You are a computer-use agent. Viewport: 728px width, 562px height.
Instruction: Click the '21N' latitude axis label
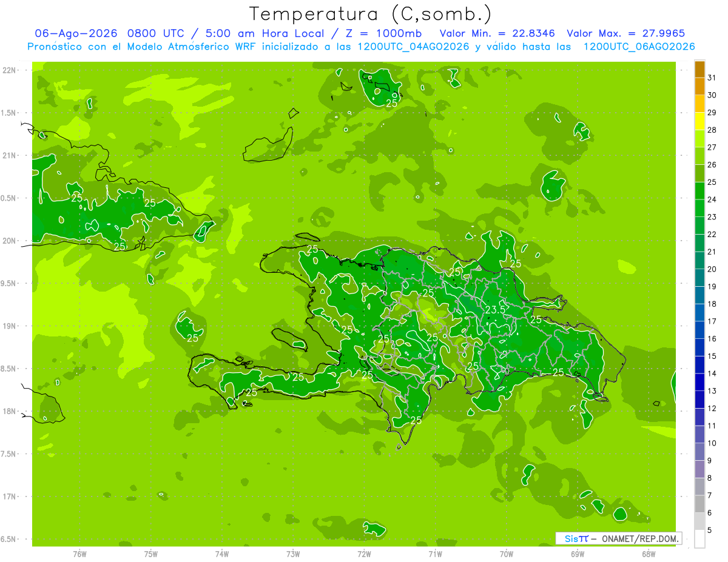10,155
